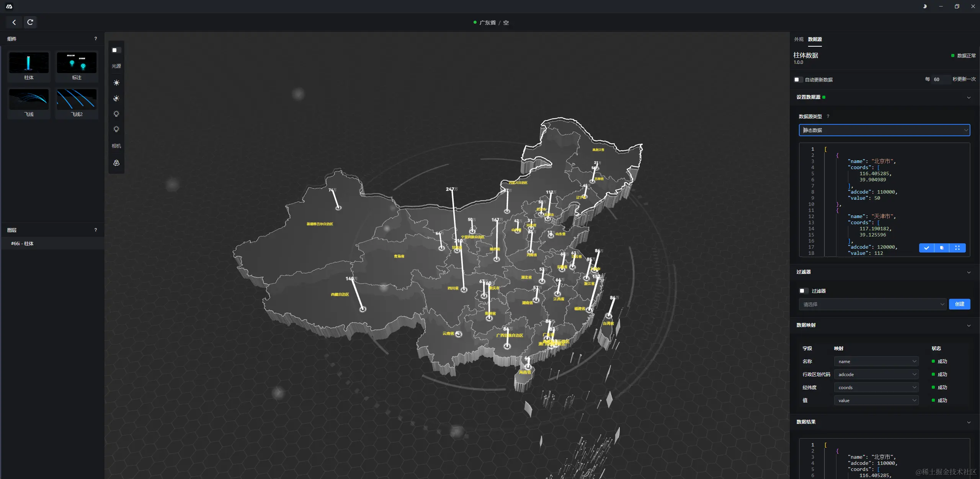The image size is (980, 479).
Task: Collapse the 数据映射 section
Action: [x=969, y=326]
